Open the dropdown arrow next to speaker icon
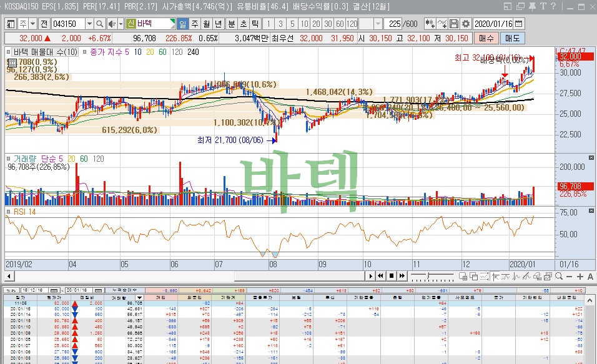597x364 pixels. tap(121, 24)
